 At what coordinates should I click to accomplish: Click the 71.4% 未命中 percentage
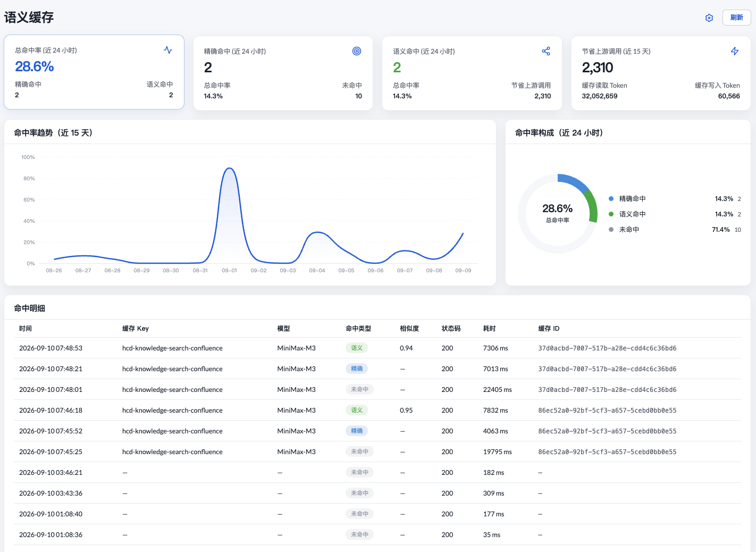pyautogui.click(x=721, y=230)
